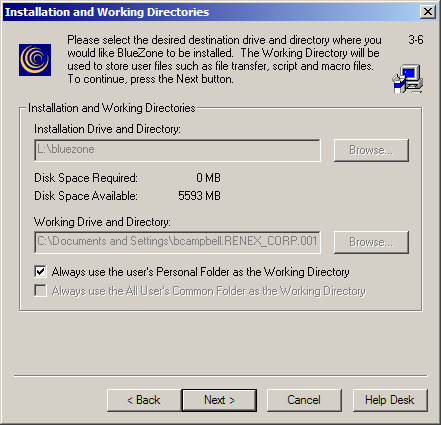Click the 'Working Drive and Directory:' label
The image size is (441, 425).
click(x=102, y=222)
